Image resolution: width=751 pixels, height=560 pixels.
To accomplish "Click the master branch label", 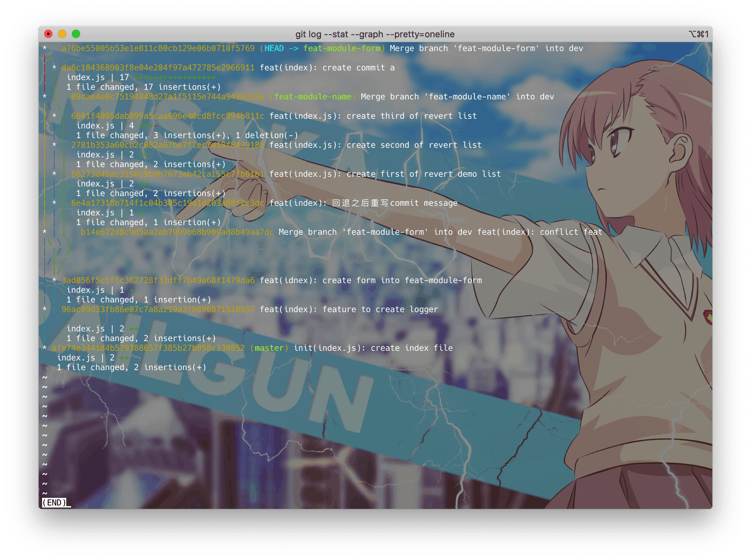I will (x=269, y=348).
